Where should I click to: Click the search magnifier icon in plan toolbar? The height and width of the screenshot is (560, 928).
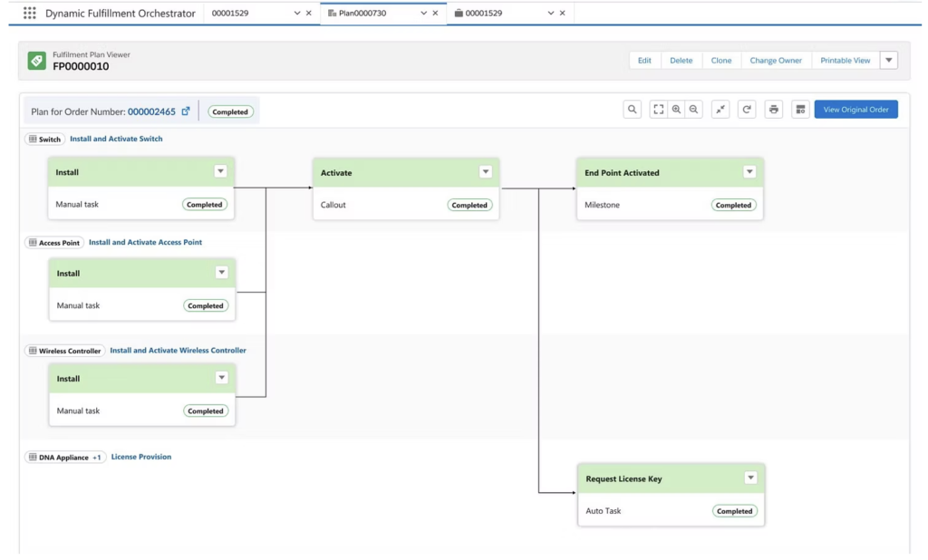[x=634, y=109]
